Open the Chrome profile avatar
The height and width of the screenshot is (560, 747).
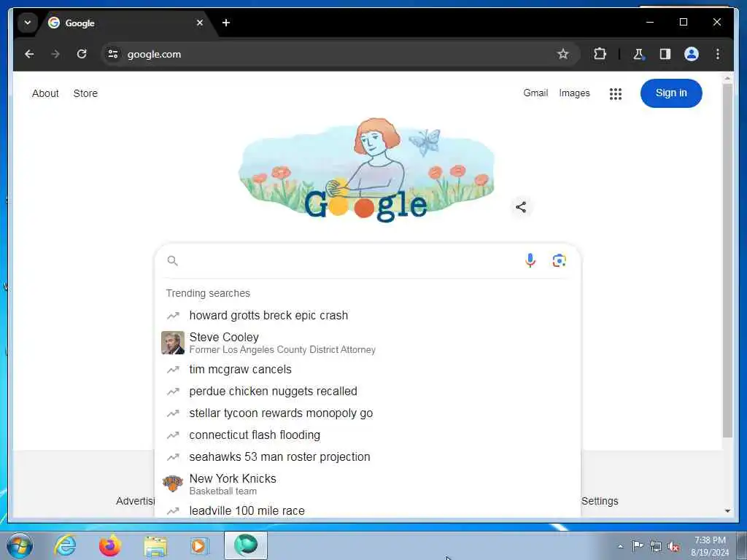pyautogui.click(x=692, y=54)
